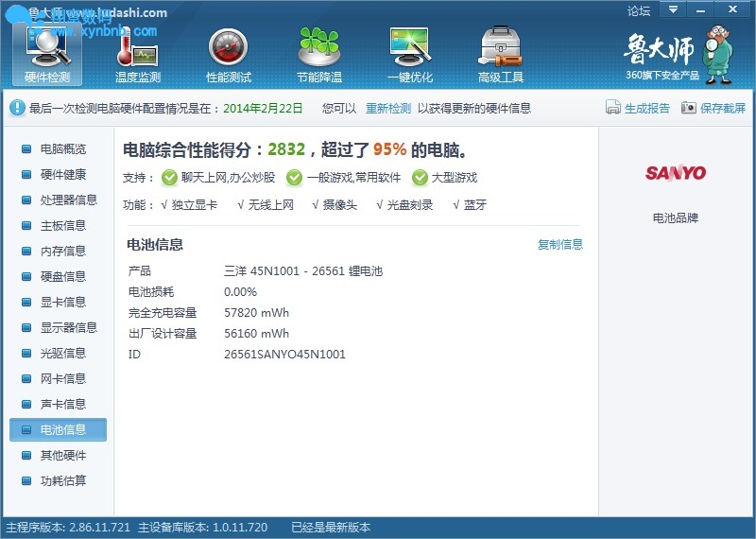Screen dimensions: 756x539
Task: Open title bar dropdown arrow menu
Action: (x=673, y=10)
